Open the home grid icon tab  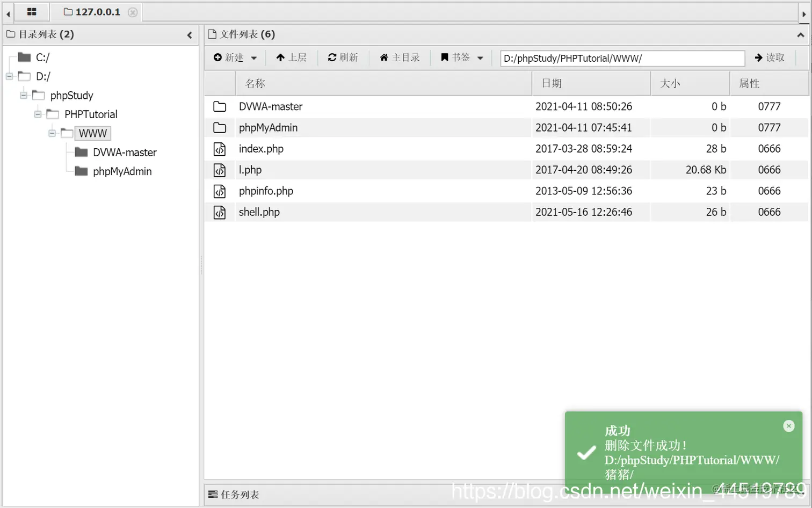pos(32,12)
